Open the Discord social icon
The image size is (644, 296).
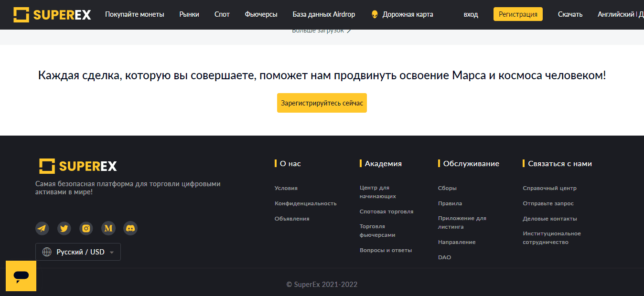[130, 228]
